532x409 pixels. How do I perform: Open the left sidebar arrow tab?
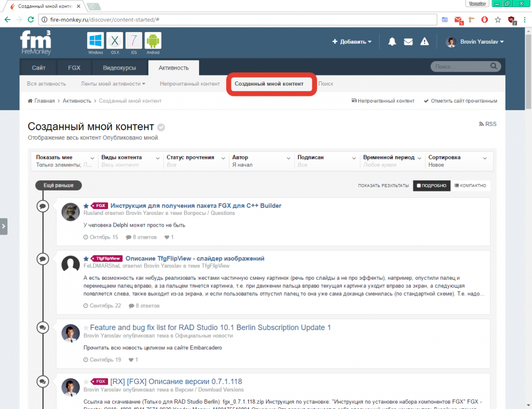[x=3, y=226]
